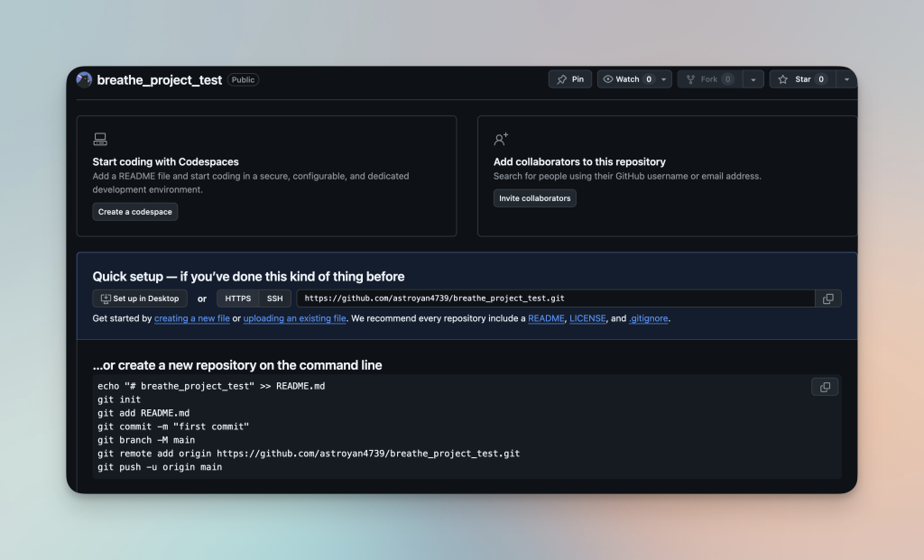Copy the repository URL to clipboard

coord(828,298)
